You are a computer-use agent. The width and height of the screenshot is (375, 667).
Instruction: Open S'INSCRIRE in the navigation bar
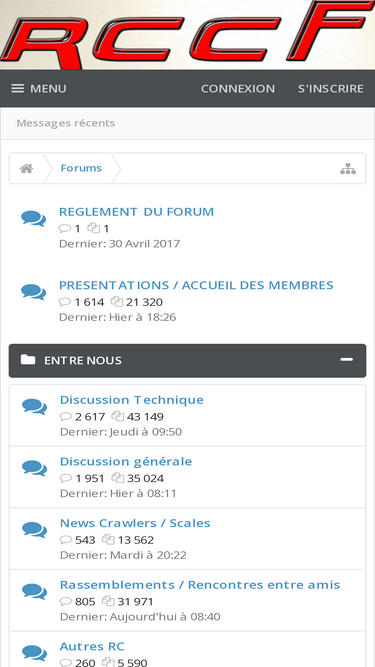331,88
